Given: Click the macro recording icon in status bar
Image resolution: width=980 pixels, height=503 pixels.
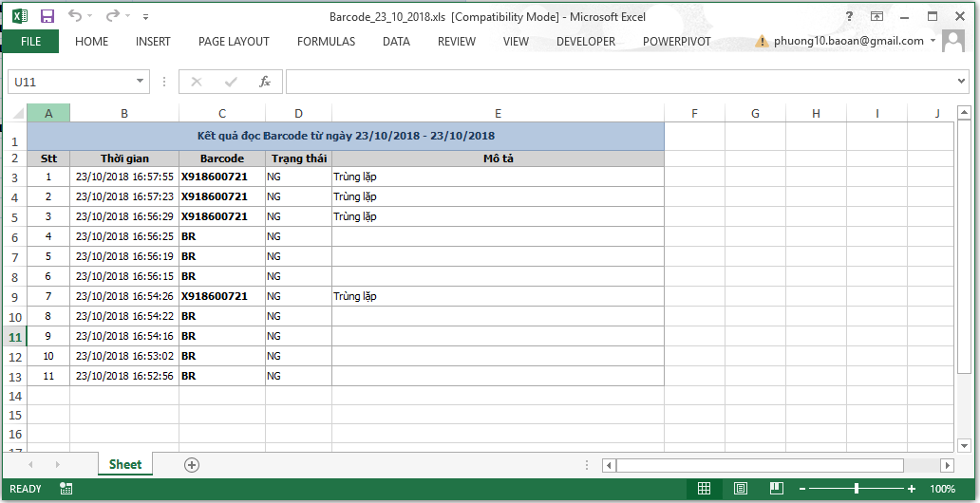Looking at the screenshot, I should (x=66, y=489).
